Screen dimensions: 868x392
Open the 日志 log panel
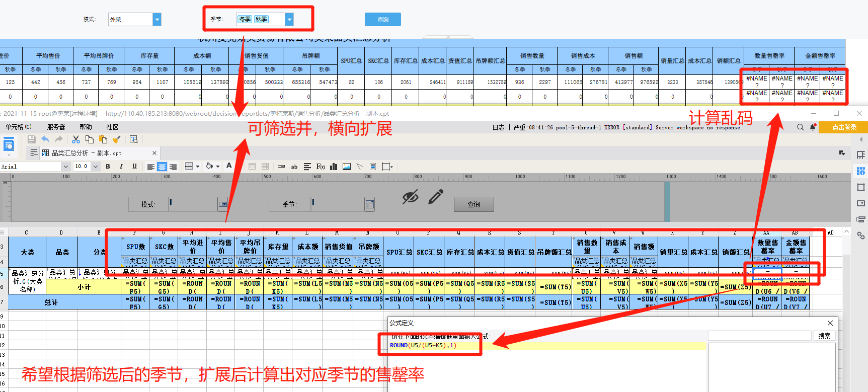(498, 128)
